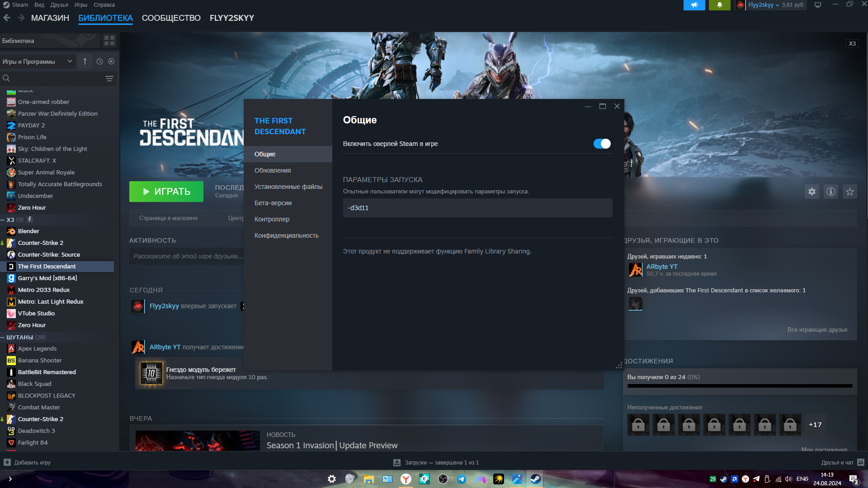The width and height of the screenshot is (868, 488).
Task: Click the green ИГРАТЬ button
Action: tap(166, 192)
